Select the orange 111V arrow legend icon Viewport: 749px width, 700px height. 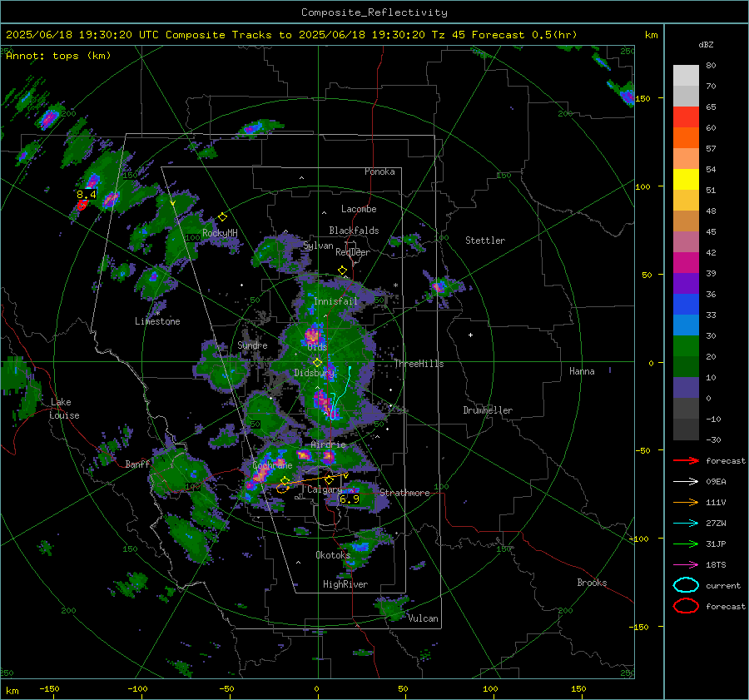point(686,502)
